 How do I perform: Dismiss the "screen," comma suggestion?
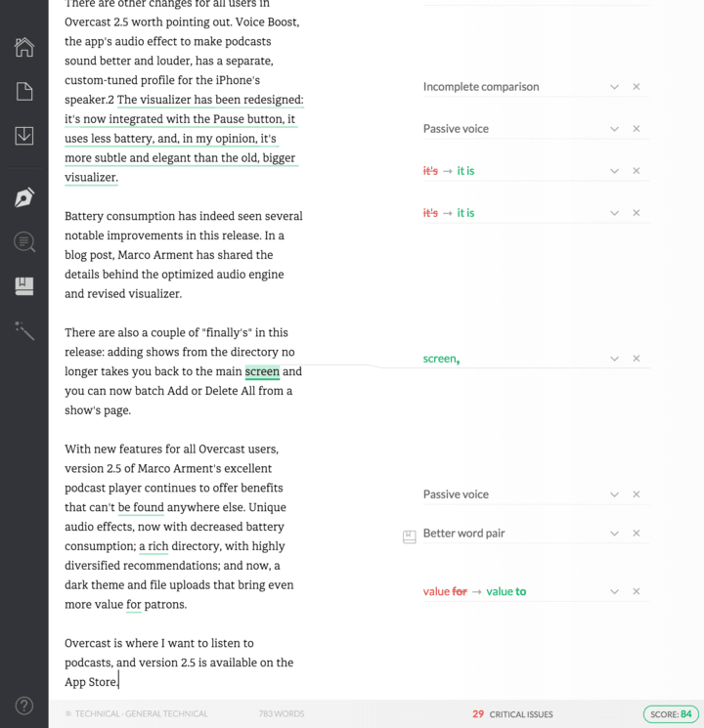point(637,359)
